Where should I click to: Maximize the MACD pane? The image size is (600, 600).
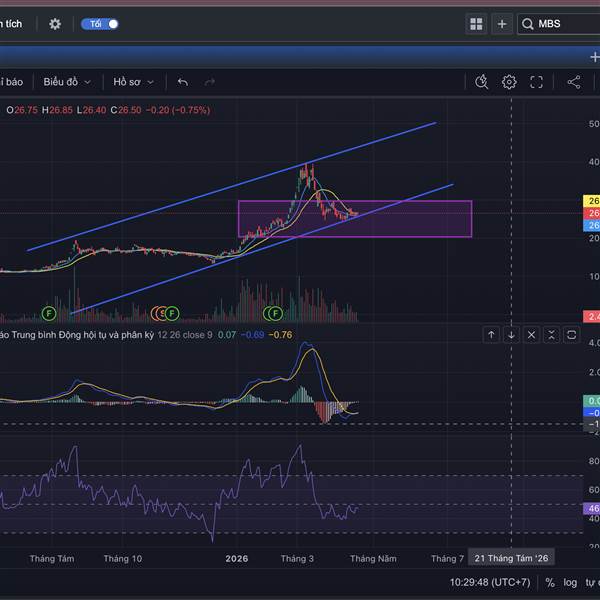click(571, 335)
